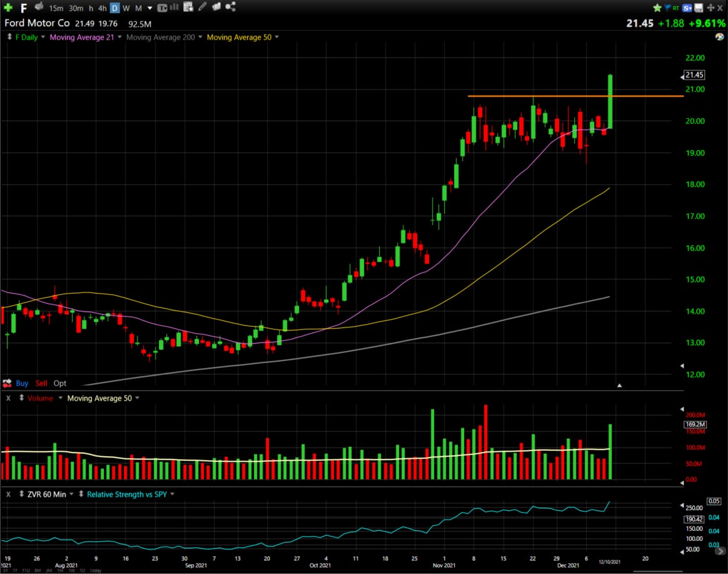Image resolution: width=728 pixels, height=574 pixels.
Task: Open the Volume dropdown arrow
Action: click(61, 398)
